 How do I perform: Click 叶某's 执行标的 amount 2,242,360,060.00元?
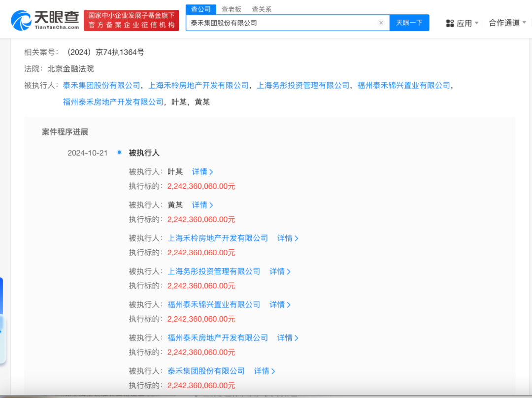click(x=201, y=186)
